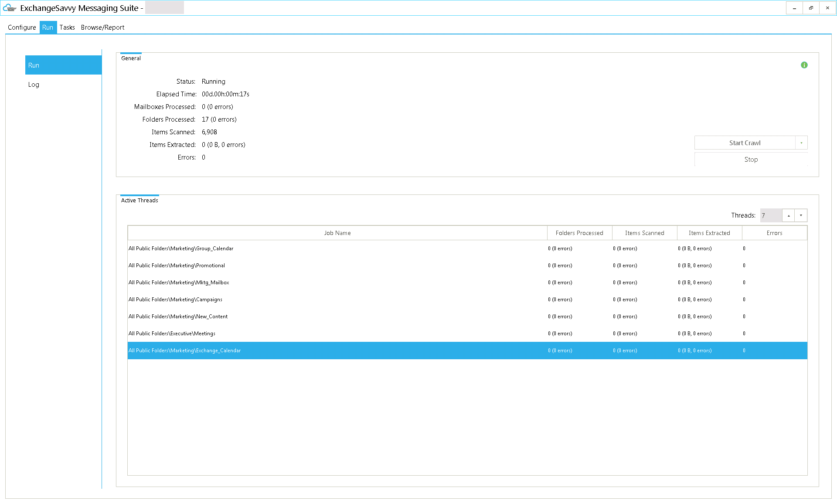This screenshot has width=837, height=504.
Task: Select the Marketing\Group_Calendar thread row
Action: pyautogui.click(x=467, y=249)
